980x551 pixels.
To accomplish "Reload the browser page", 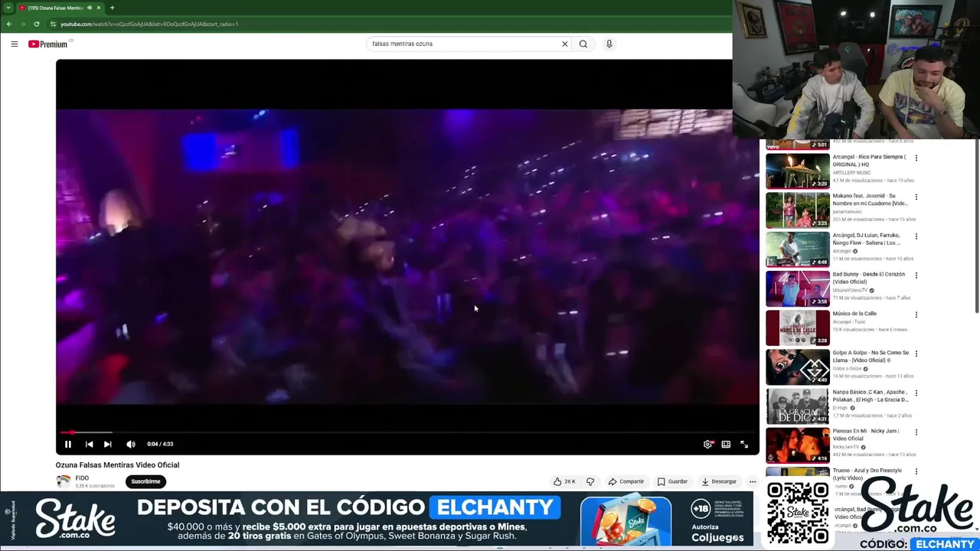I will [37, 24].
